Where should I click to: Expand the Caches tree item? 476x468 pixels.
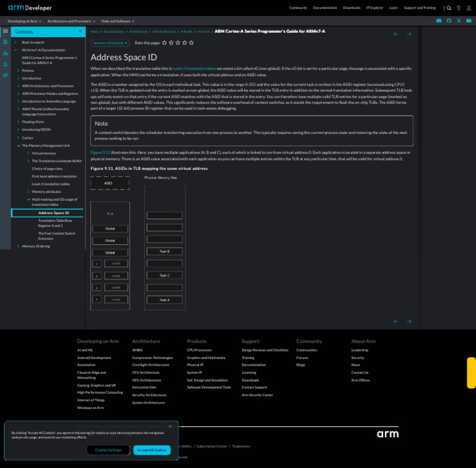click(19, 138)
